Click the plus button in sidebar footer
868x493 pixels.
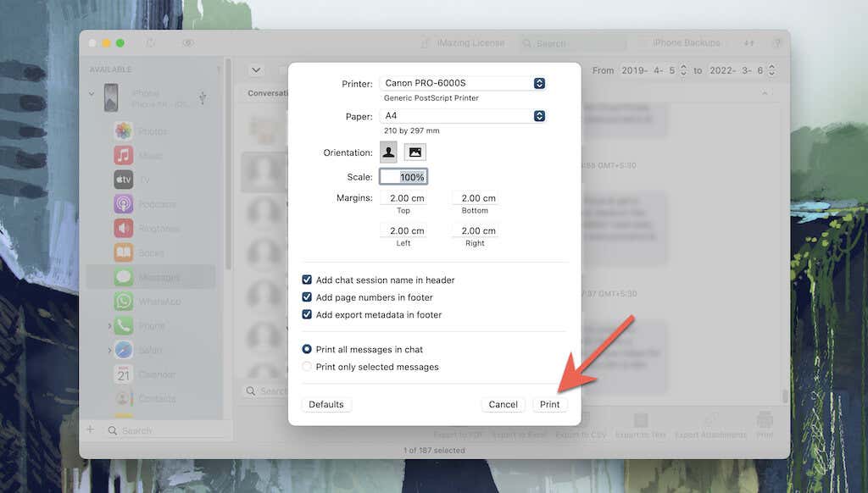(x=90, y=429)
